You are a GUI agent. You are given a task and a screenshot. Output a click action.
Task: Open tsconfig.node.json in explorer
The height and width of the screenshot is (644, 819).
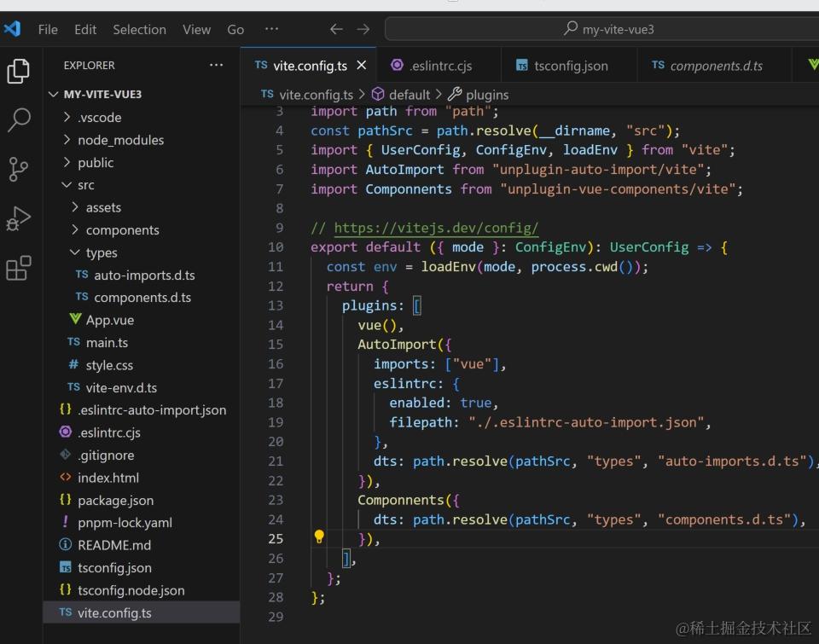tap(131, 590)
